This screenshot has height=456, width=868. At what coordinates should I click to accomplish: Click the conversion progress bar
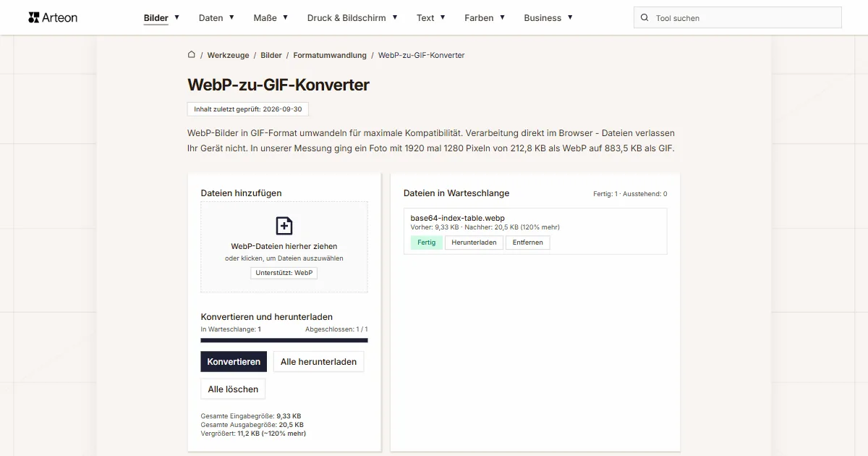point(284,339)
